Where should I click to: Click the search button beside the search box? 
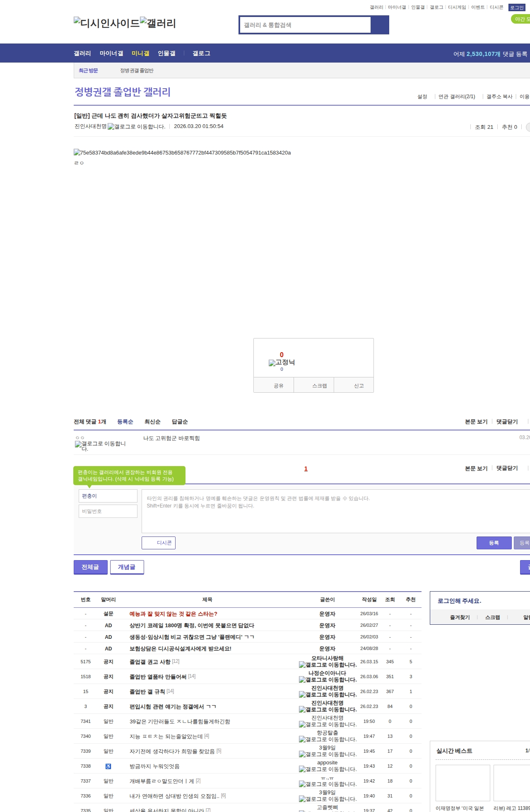click(380, 25)
